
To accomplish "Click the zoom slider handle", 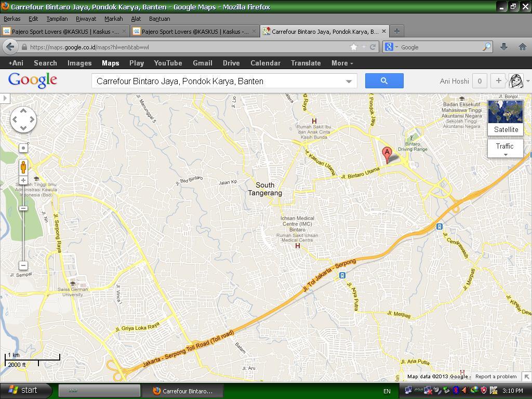I will pos(23,208).
